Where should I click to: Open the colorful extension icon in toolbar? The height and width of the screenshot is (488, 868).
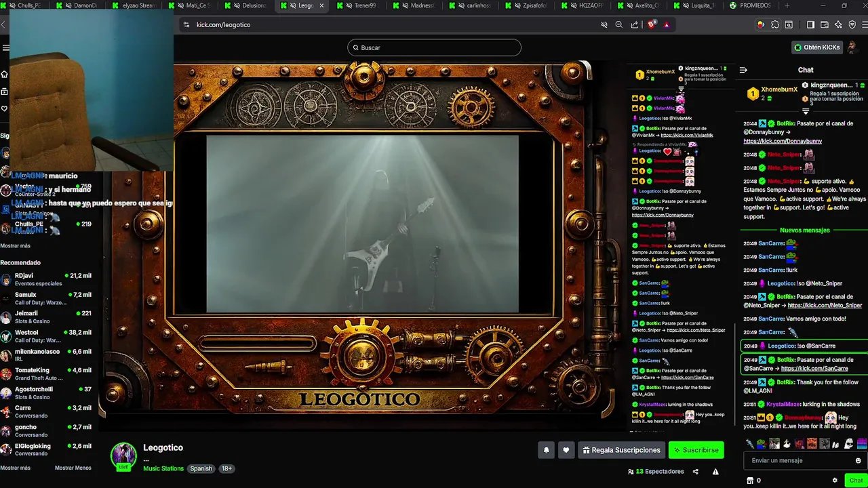coord(761,24)
